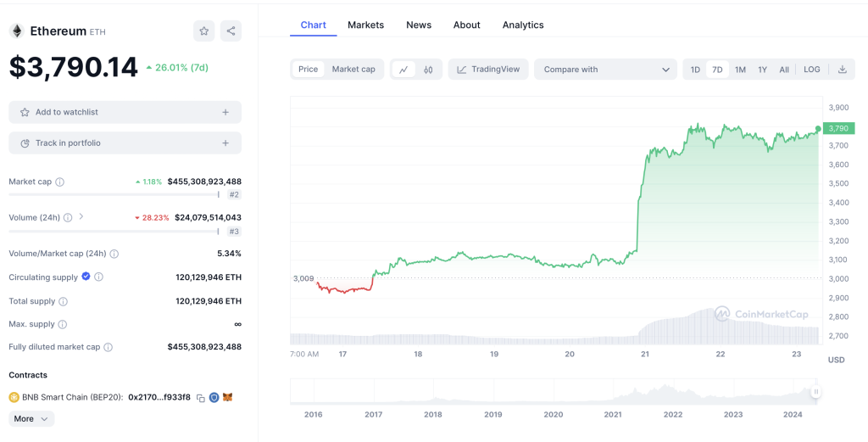
Task: Open the share icon button
Action: (x=231, y=31)
